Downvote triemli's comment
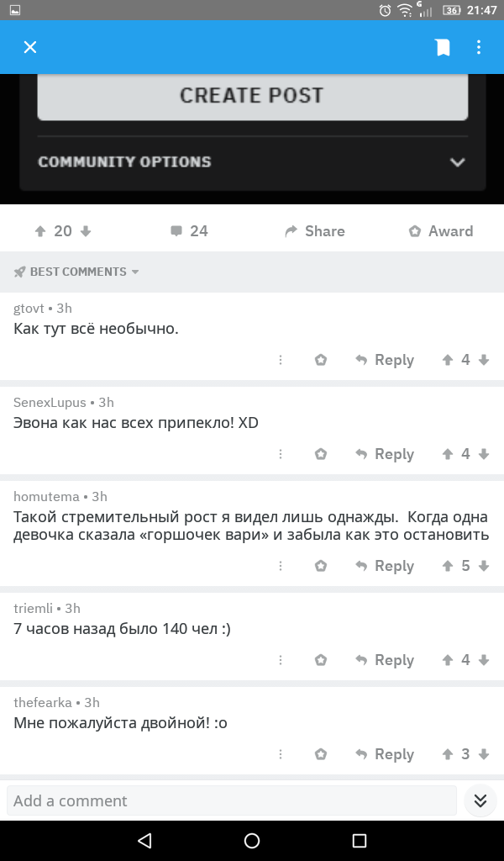 tap(484, 660)
